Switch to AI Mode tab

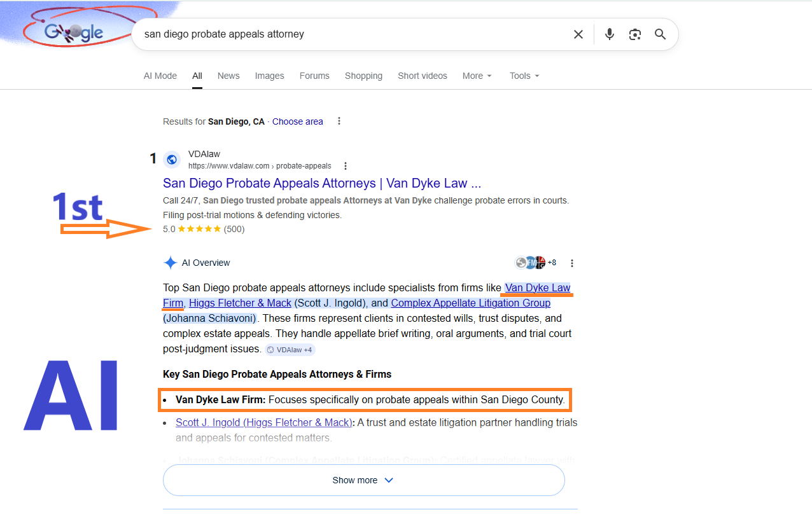[x=160, y=76]
